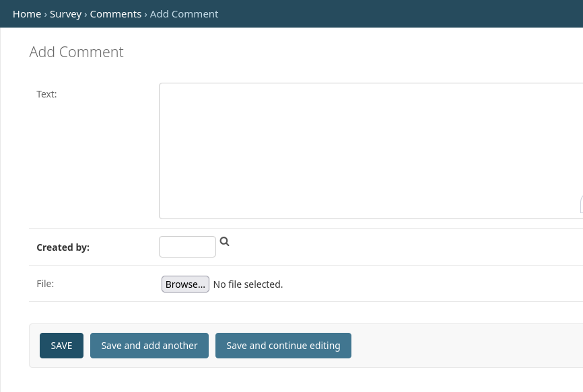Screen dimensions: 583x392
Task: Click Save and continue editing
Action: (x=283, y=346)
